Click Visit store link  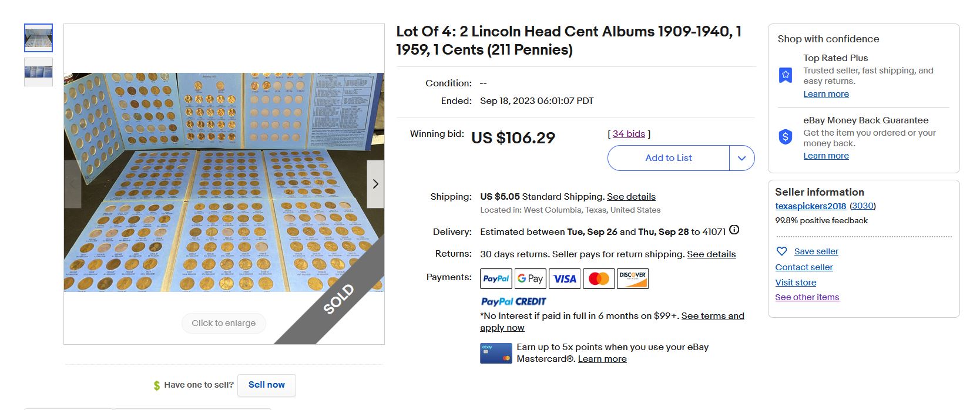796,283
